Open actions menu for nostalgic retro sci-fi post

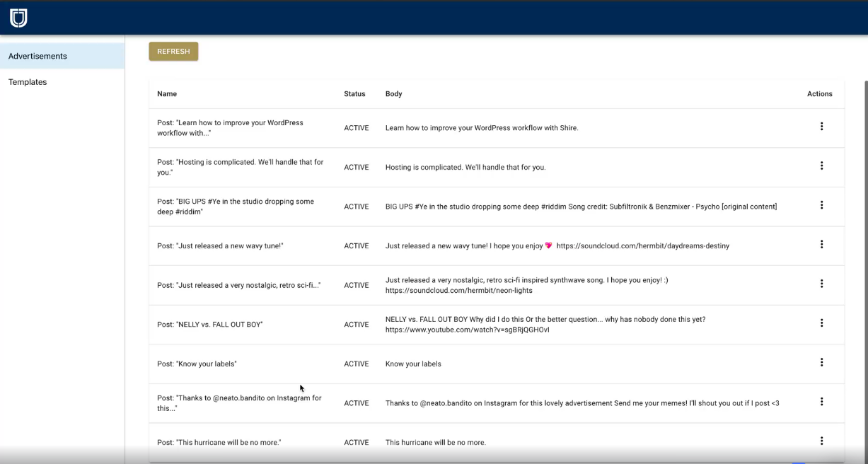(821, 284)
